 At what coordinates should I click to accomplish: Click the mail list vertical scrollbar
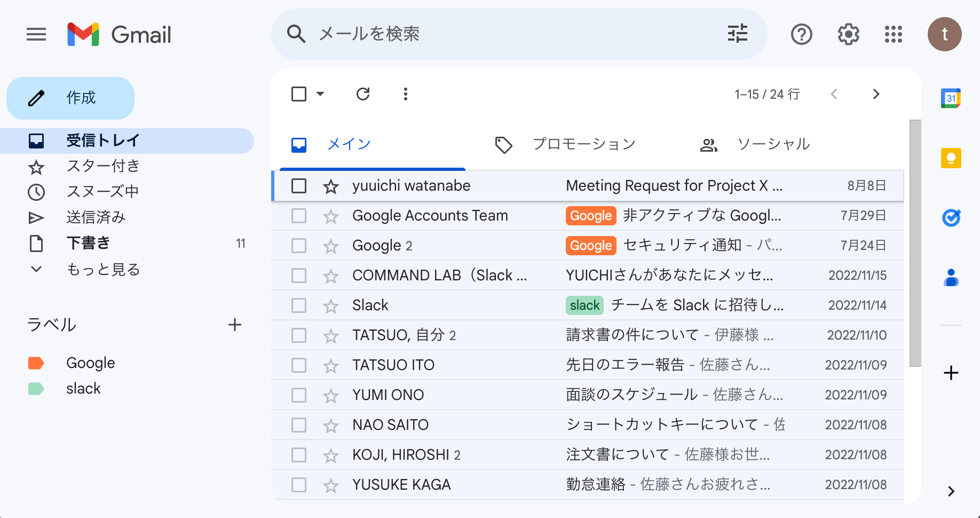click(915, 243)
